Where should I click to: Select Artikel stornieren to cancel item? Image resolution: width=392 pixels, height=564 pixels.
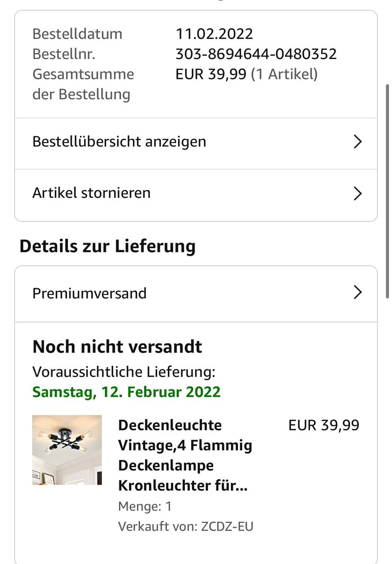coord(92,193)
